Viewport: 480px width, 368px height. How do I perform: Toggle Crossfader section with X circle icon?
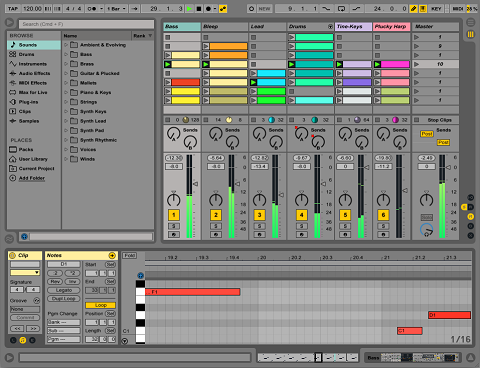tap(471, 235)
